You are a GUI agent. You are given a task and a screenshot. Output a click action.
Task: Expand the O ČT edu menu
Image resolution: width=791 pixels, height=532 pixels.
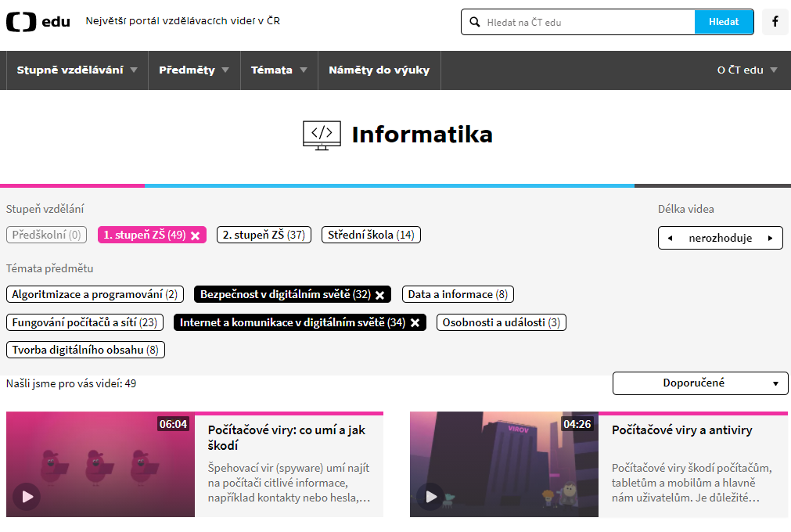(x=747, y=70)
